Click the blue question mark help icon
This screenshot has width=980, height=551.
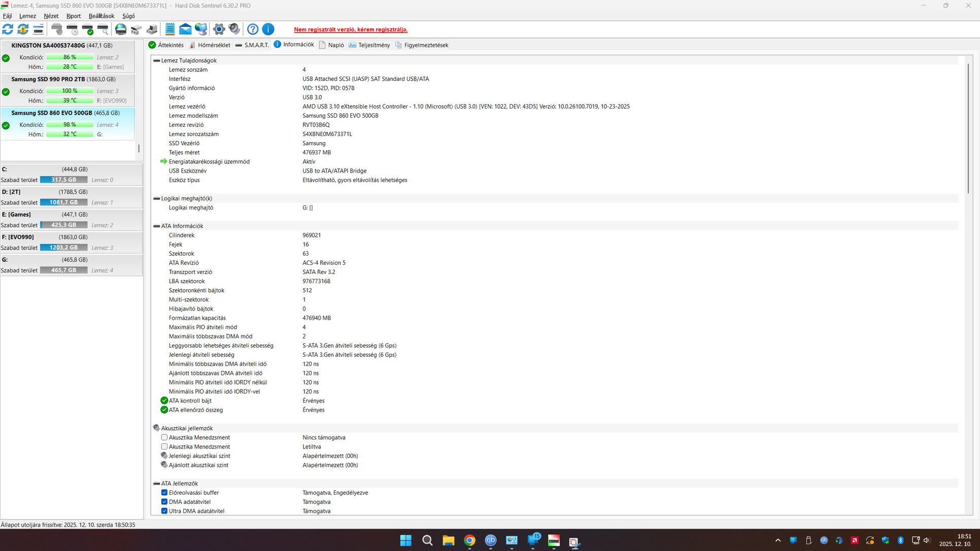253,29
